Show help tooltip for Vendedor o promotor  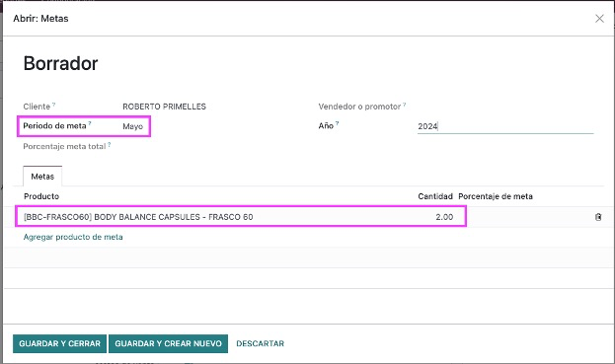click(x=405, y=105)
